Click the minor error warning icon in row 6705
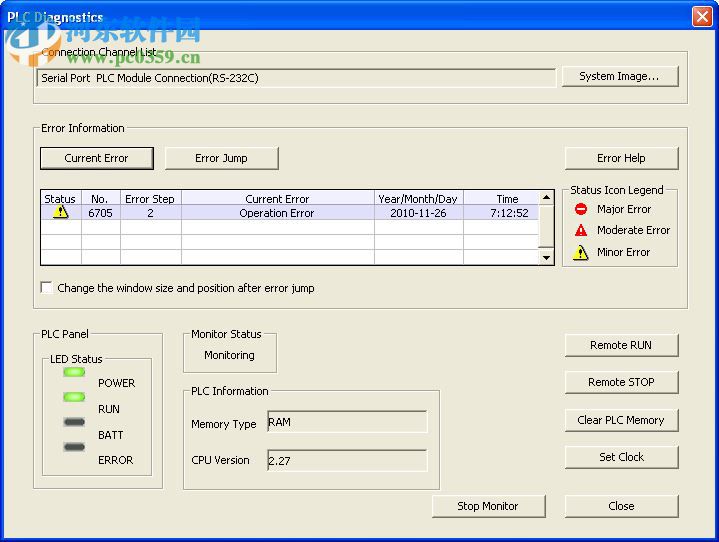719x542 pixels. pos(60,213)
